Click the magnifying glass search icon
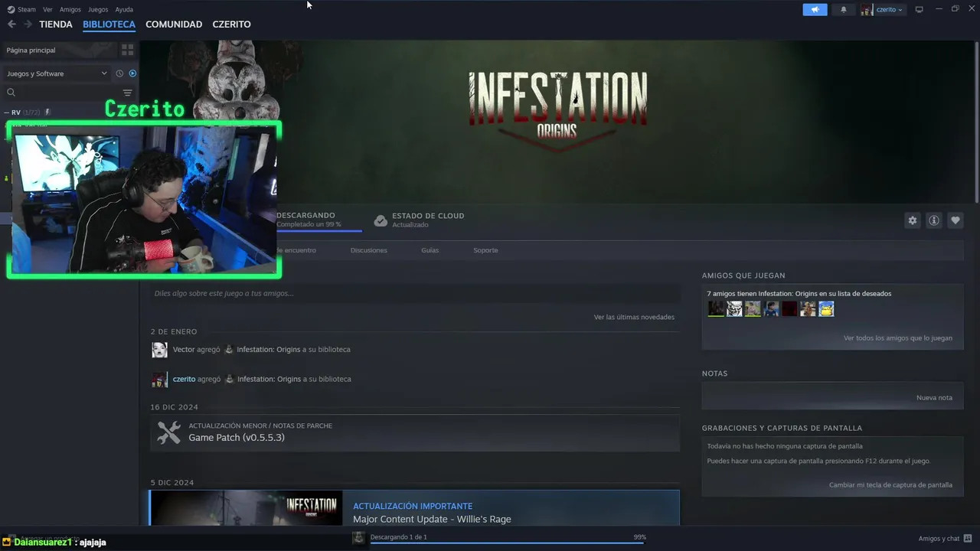Screen dimensions: 980x551 (11, 93)
